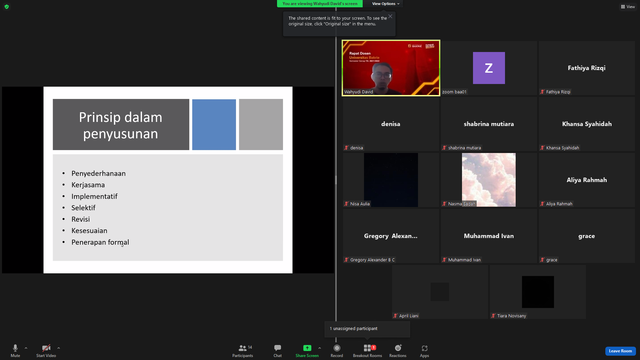Select the zoom baa01 participant tile
640x360 pixels.
[x=489, y=68]
